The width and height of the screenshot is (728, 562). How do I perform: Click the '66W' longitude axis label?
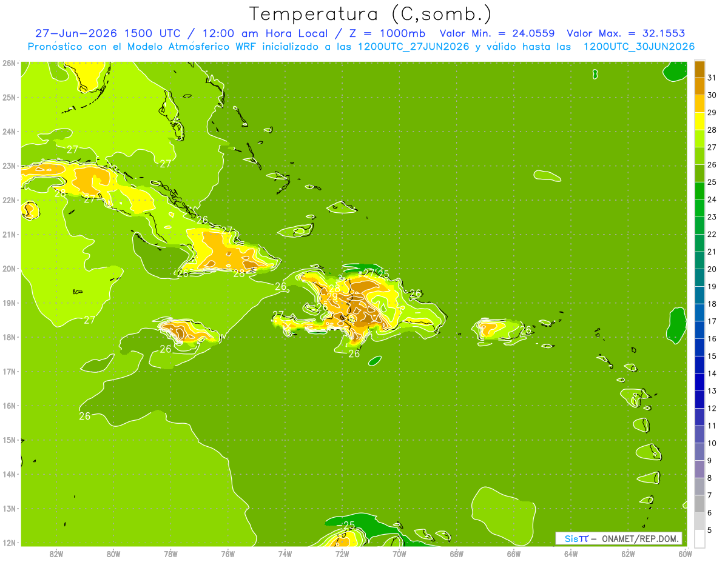[x=513, y=554]
